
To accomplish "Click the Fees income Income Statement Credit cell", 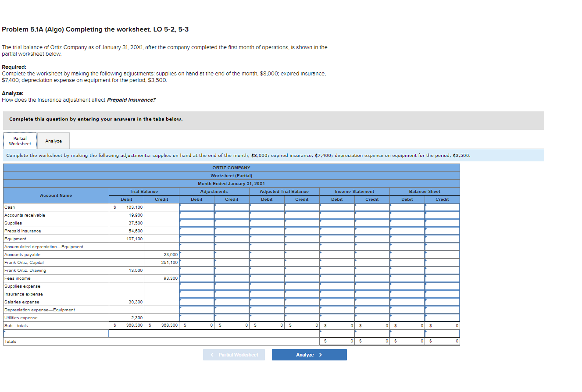I will (x=372, y=278).
